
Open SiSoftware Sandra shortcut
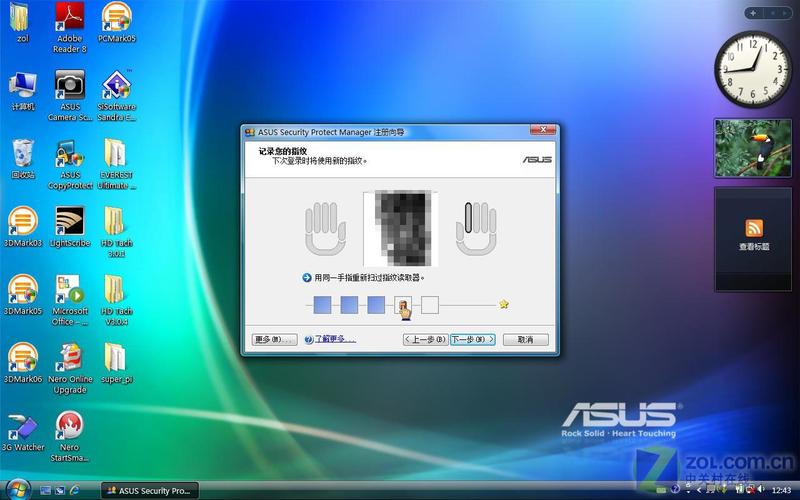116,96
